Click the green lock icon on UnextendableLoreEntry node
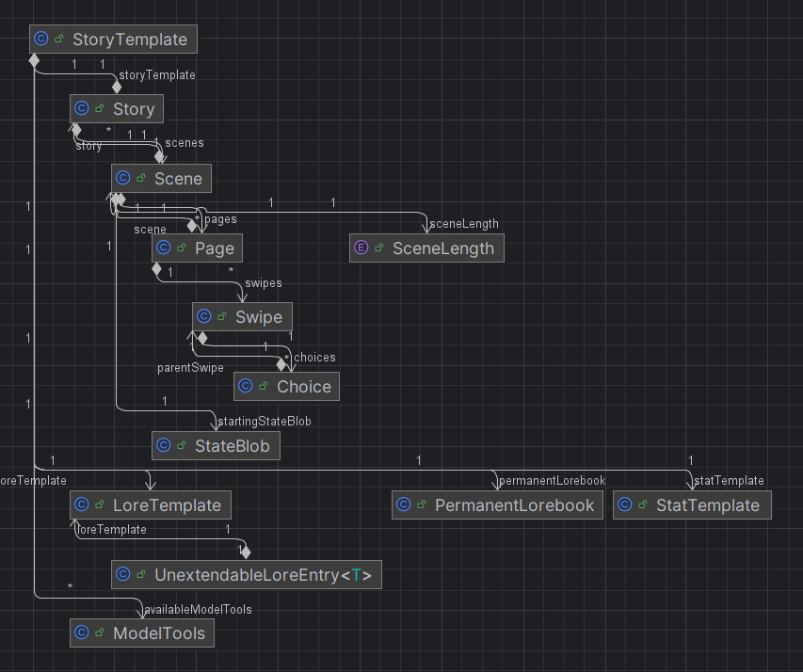The width and height of the screenshot is (803, 672). point(141,575)
